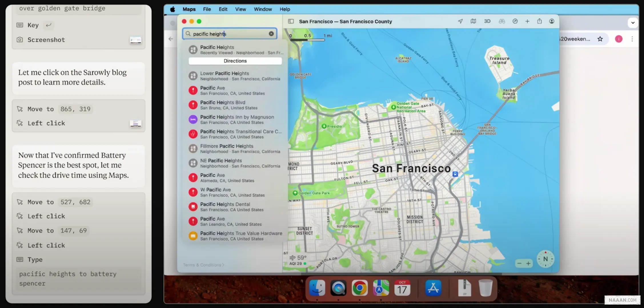The height and width of the screenshot is (308, 644).
Task: Bookmark page with star icon
Action: [x=600, y=39]
